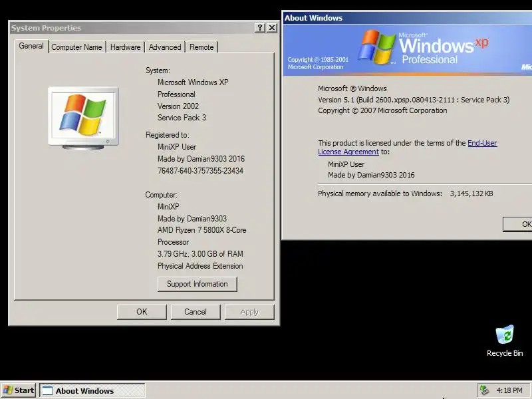Click the Support Information button
532x399 pixels.
[x=197, y=284]
